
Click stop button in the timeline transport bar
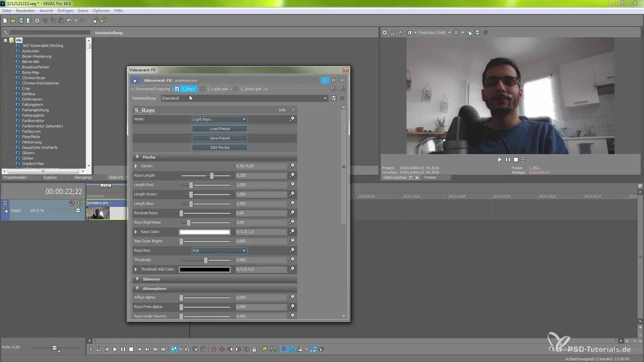tap(131, 349)
